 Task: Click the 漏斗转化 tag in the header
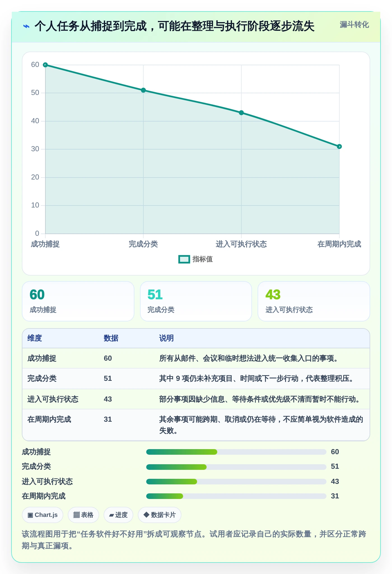point(354,25)
